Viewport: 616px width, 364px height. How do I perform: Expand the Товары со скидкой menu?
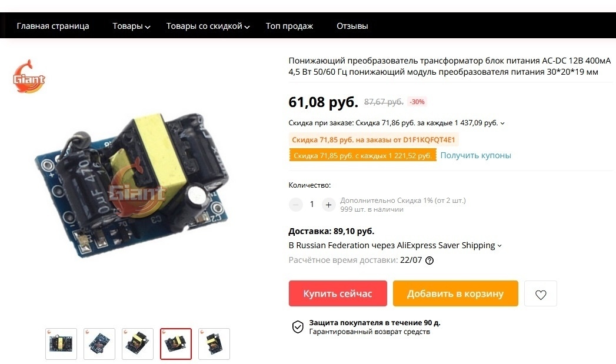click(x=208, y=26)
